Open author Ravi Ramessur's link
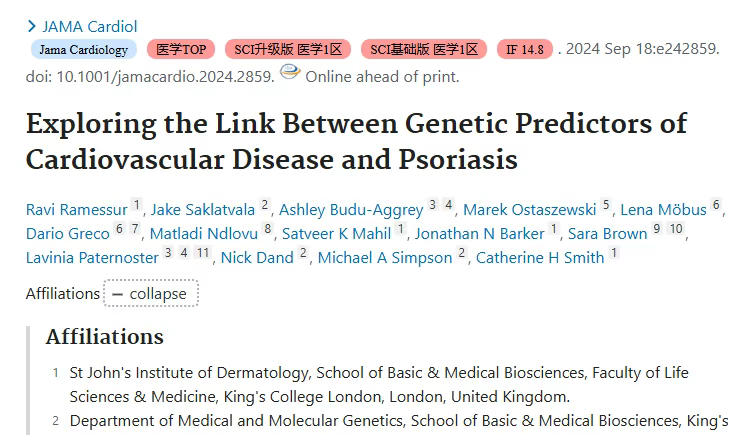Image resolution: width=753 pixels, height=435 pixels. click(x=77, y=210)
